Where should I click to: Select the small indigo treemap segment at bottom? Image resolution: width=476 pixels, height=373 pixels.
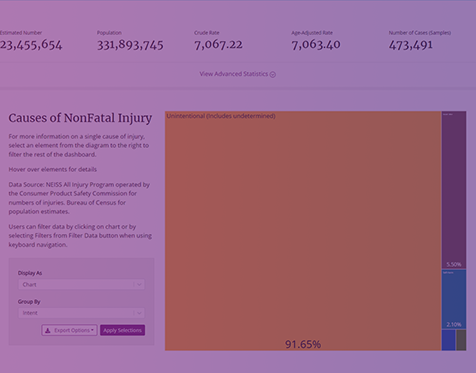coord(448,340)
